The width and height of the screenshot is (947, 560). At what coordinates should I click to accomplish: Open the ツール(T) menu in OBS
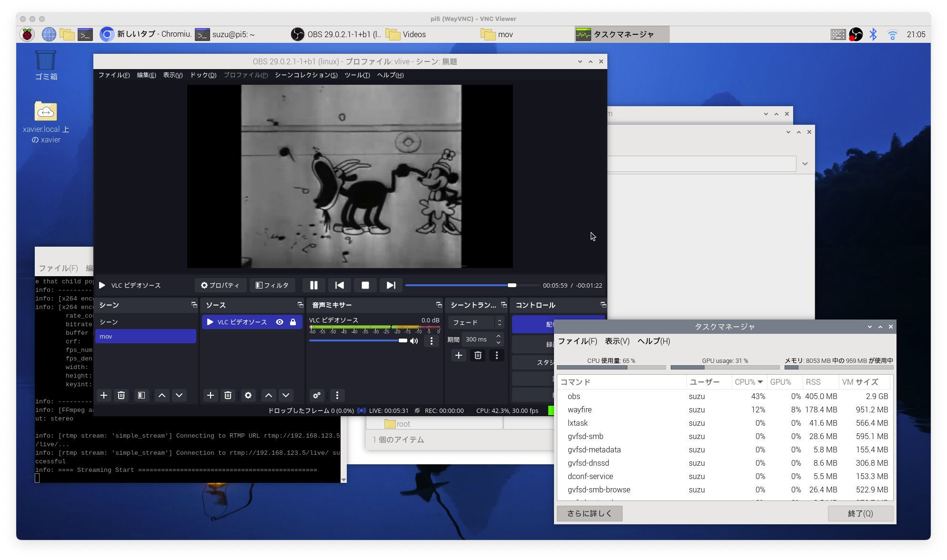pyautogui.click(x=357, y=75)
